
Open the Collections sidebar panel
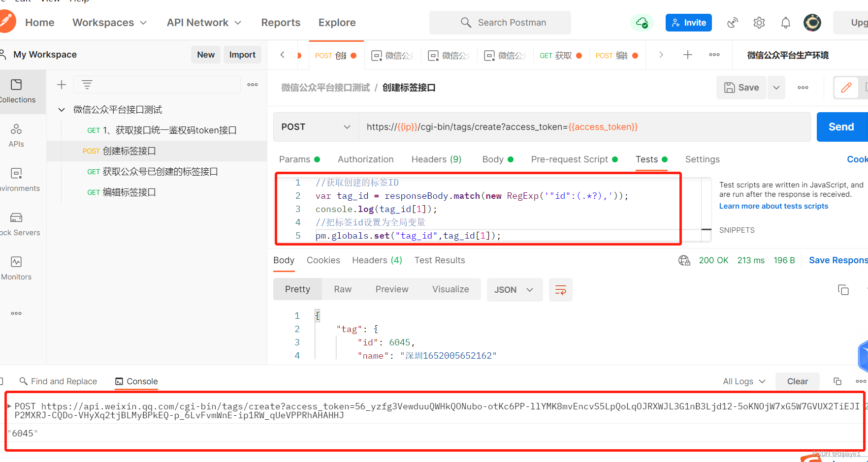click(17, 92)
